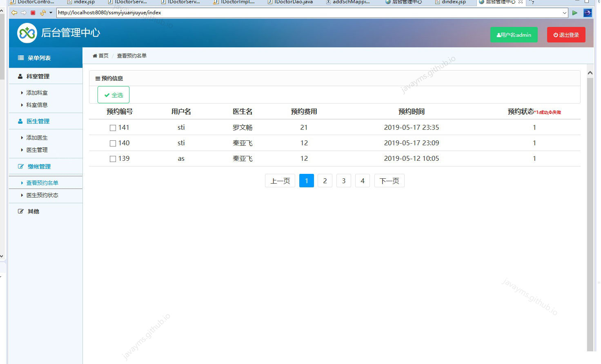601x364 pixels.
Task: Open 科室信息 in the sidebar
Action: tap(37, 105)
